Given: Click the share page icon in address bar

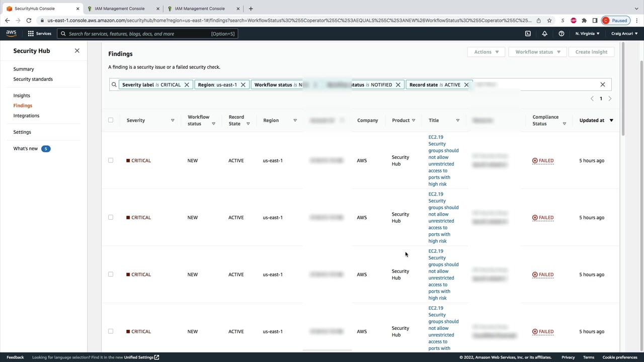Looking at the screenshot, I should pyautogui.click(x=538, y=21).
